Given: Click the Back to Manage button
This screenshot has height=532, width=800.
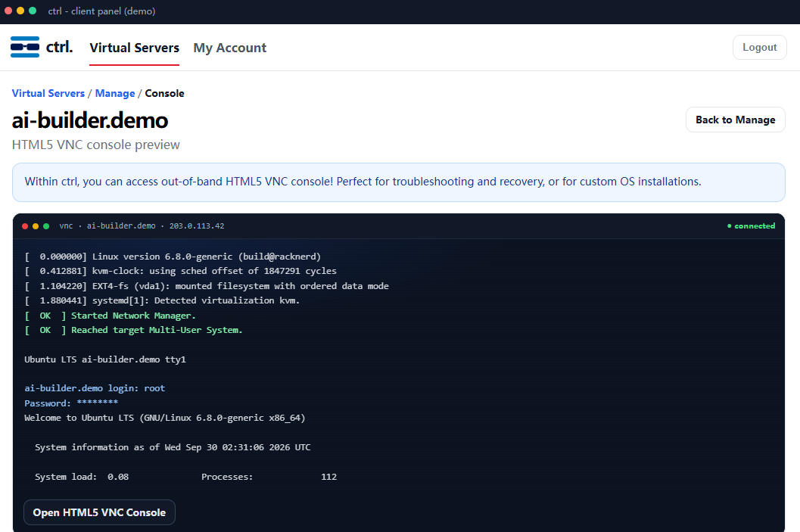Looking at the screenshot, I should pos(735,120).
